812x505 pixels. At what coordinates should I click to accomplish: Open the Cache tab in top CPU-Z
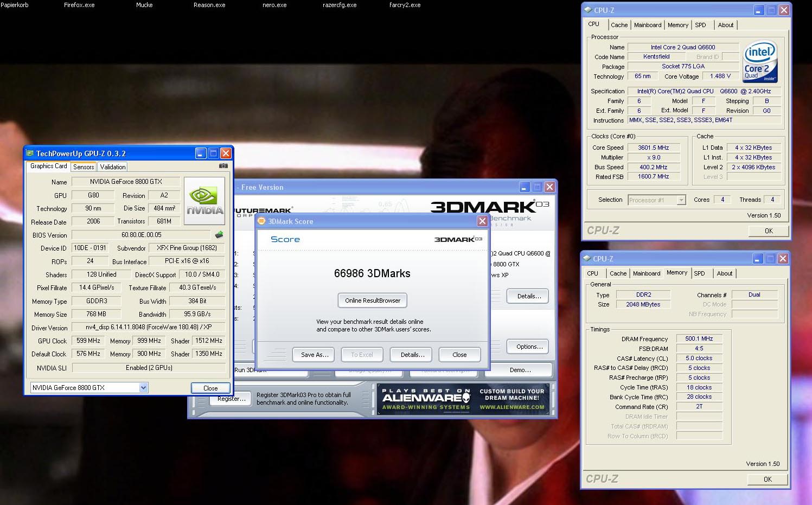pos(619,25)
